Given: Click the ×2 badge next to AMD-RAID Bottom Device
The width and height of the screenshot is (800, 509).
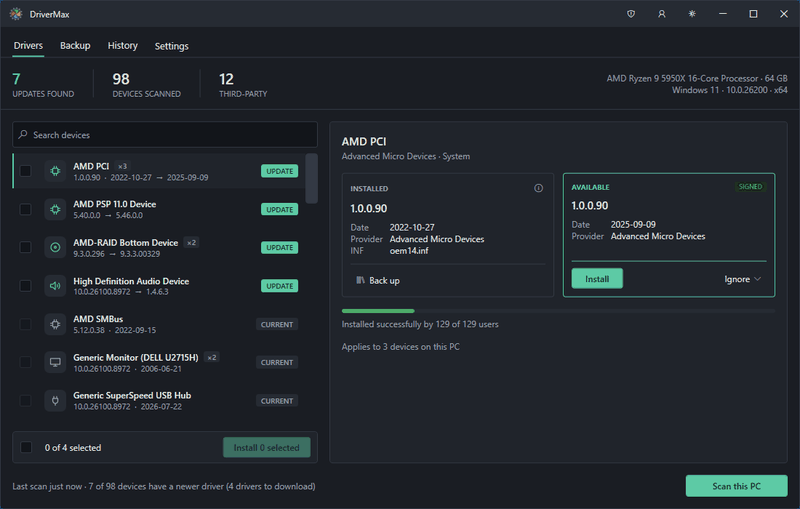Looking at the screenshot, I should (191, 243).
